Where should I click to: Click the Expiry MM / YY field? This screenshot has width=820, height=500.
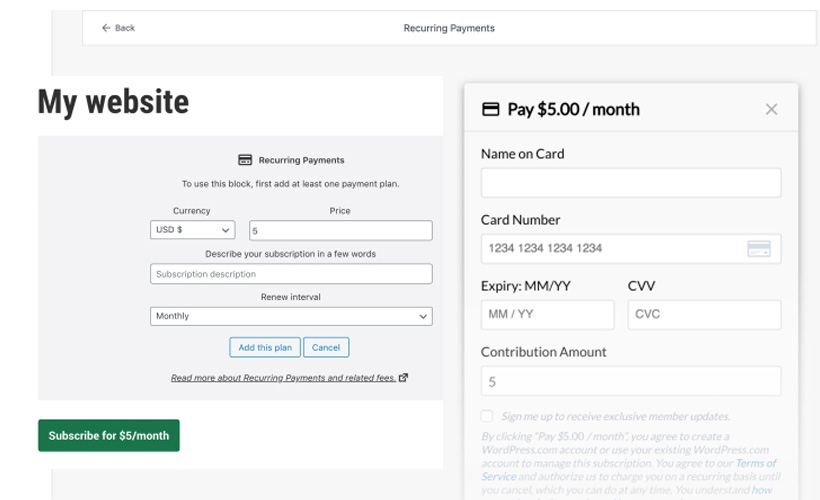pyautogui.click(x=547, y=314)
